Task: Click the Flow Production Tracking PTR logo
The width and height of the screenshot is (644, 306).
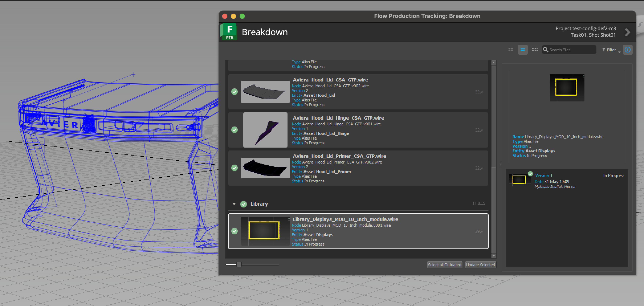Action: [229, 32]
